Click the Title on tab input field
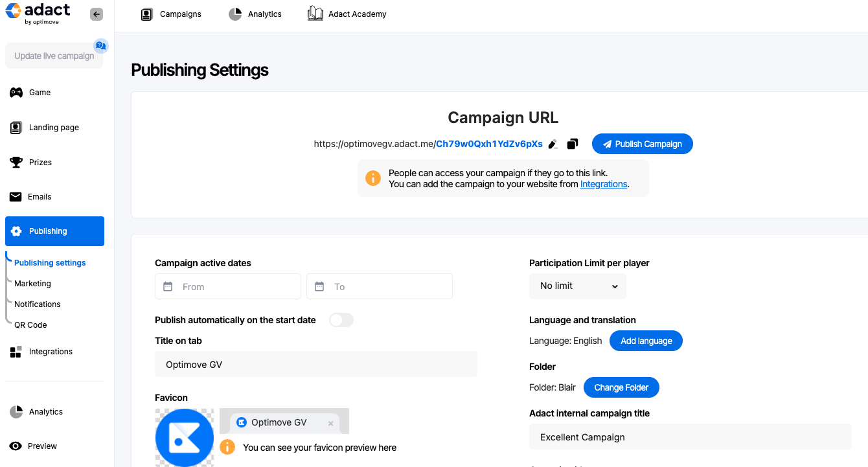The height and width of the screenshot is (467, 868). pyautogui.click(x=316, y=365)
